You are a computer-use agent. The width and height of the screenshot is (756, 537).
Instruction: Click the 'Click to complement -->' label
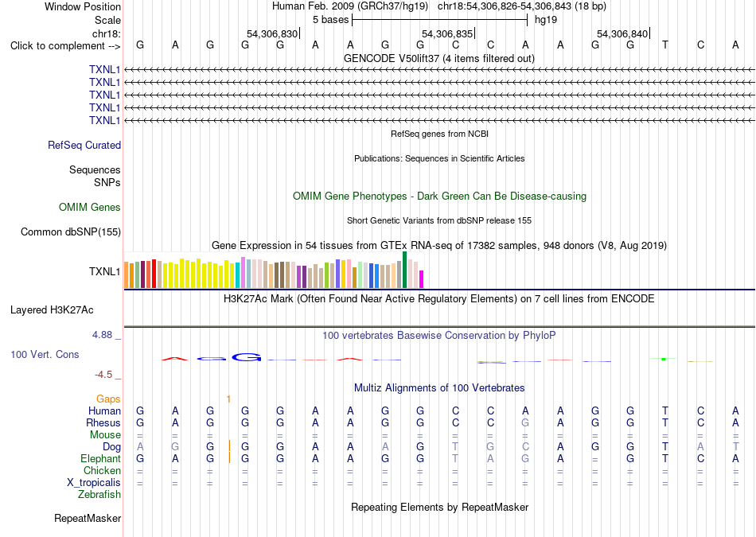coord(65,46)
